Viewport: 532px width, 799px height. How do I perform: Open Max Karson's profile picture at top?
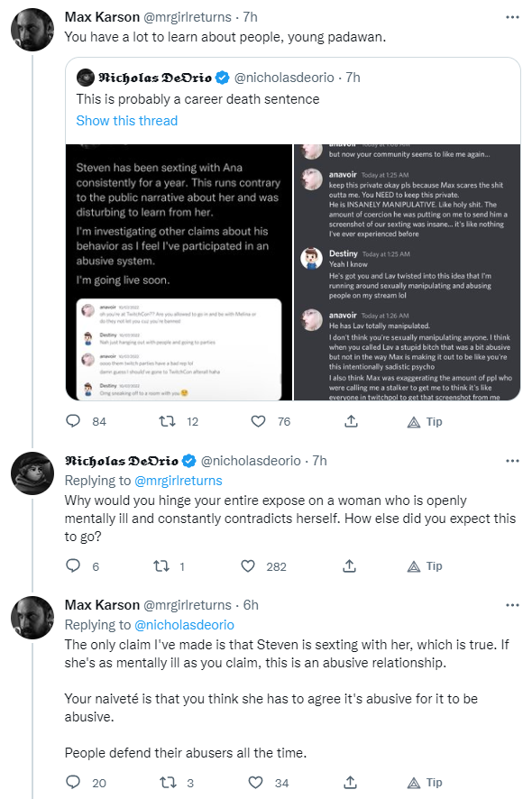(x=32, y=30)
